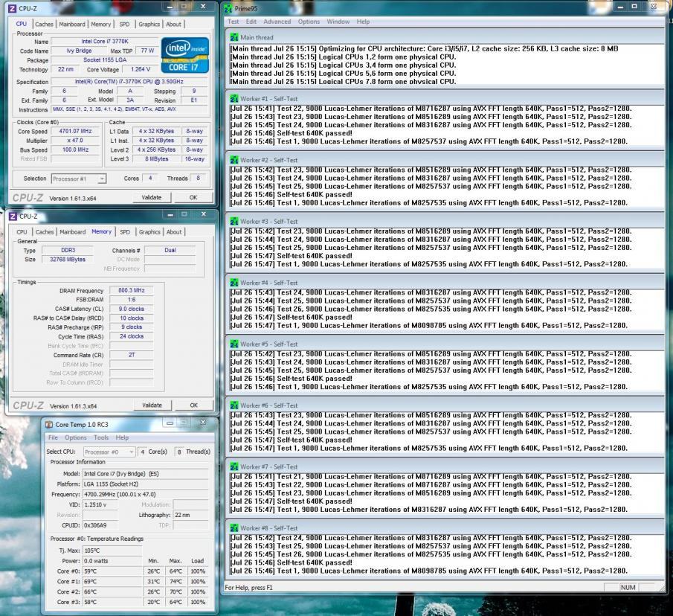Click the Command Rate 2T value

[x=132, y=355]
